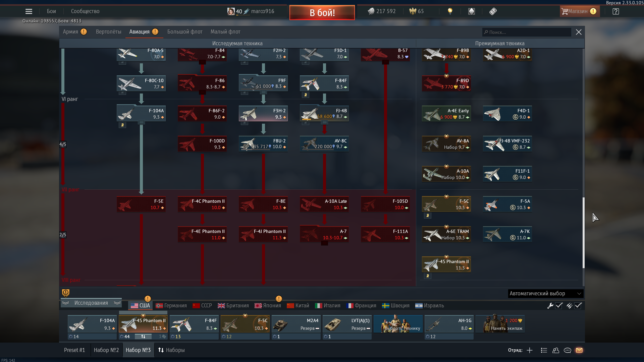Click the tech tree vertical scrollbar
Viewport: 644px width, 362px height.
pos(584,233)
